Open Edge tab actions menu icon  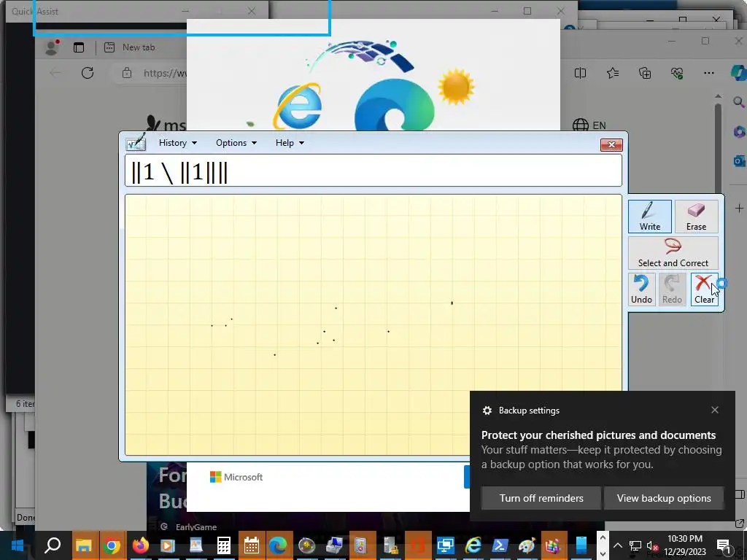(79, 47)
